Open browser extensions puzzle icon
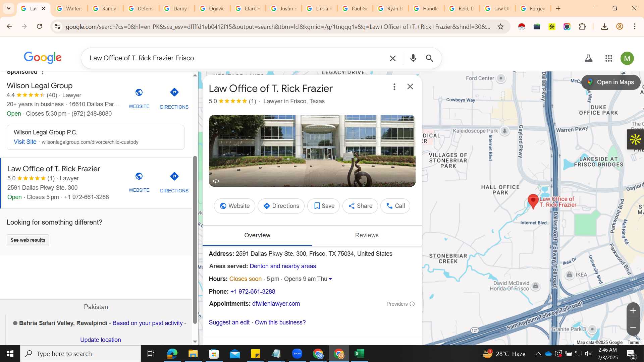 pos(582,26)
